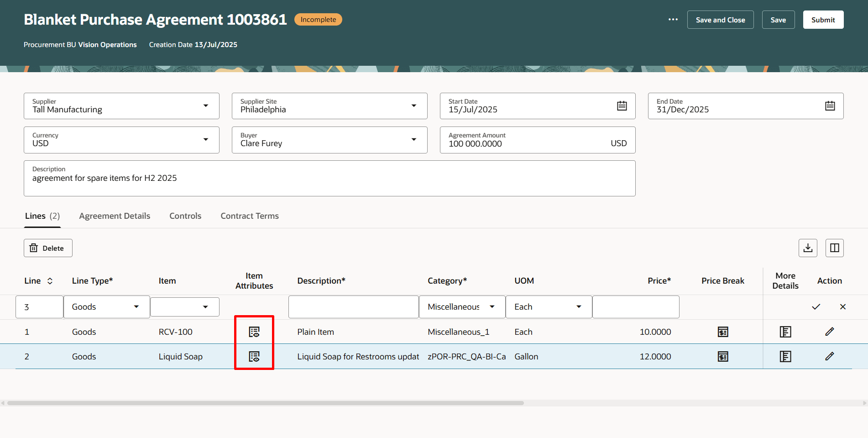Click Save and Close
This screenshot has width=868, height=438.
coord(720,20)
